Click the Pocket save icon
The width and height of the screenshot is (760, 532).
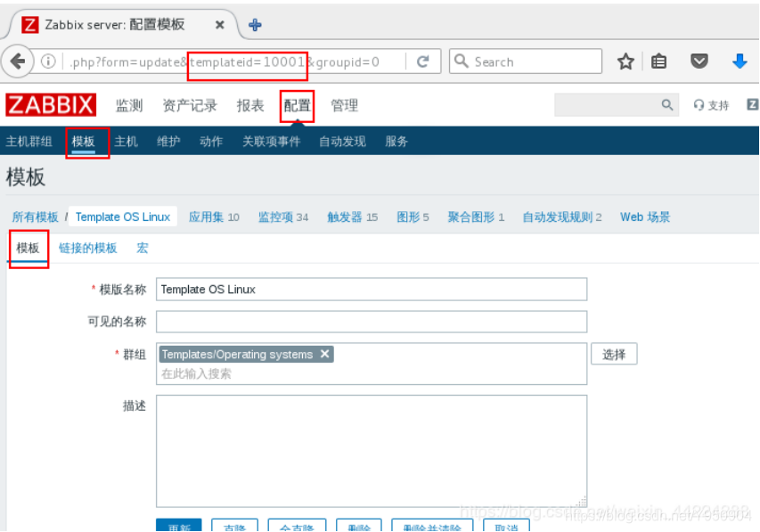(x=699, y=61)
